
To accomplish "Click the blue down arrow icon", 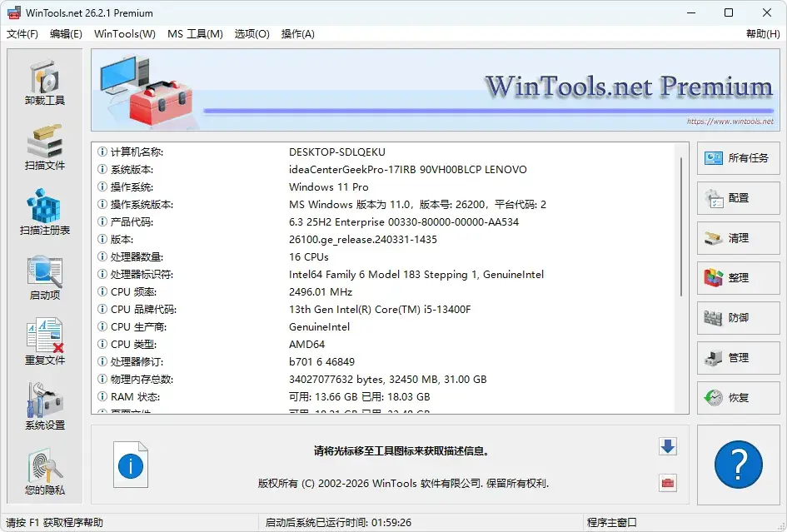I will coord(668,446).
